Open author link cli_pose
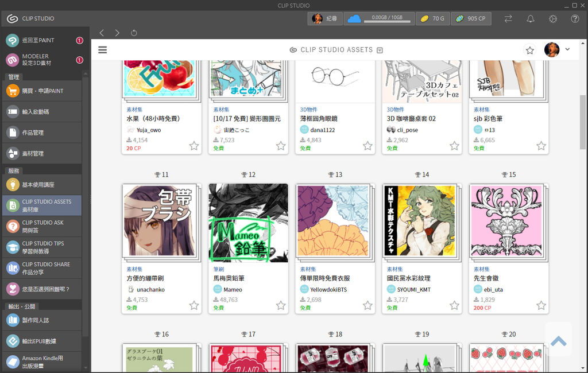The image size is (588, 373). click(x=407, y=130)
